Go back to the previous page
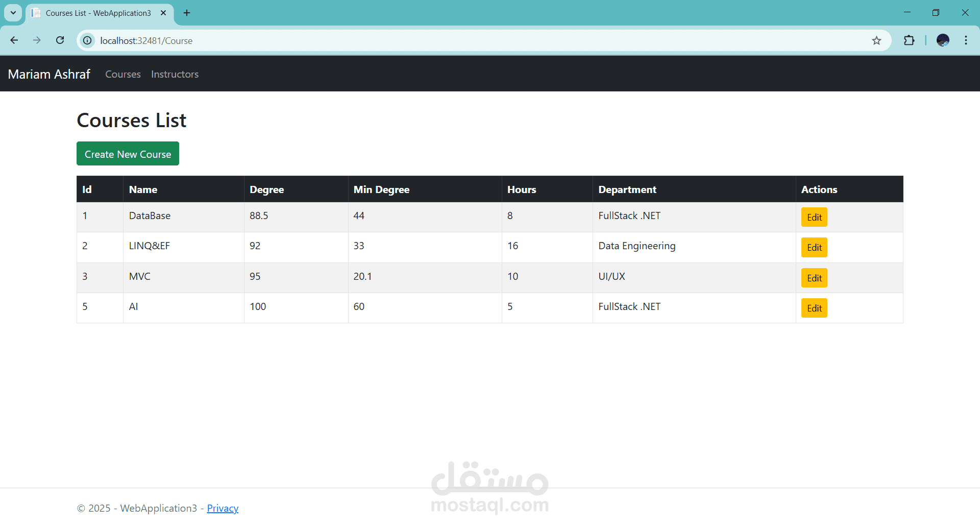Screen dimensions: 980x526 [x=14, y=40]
